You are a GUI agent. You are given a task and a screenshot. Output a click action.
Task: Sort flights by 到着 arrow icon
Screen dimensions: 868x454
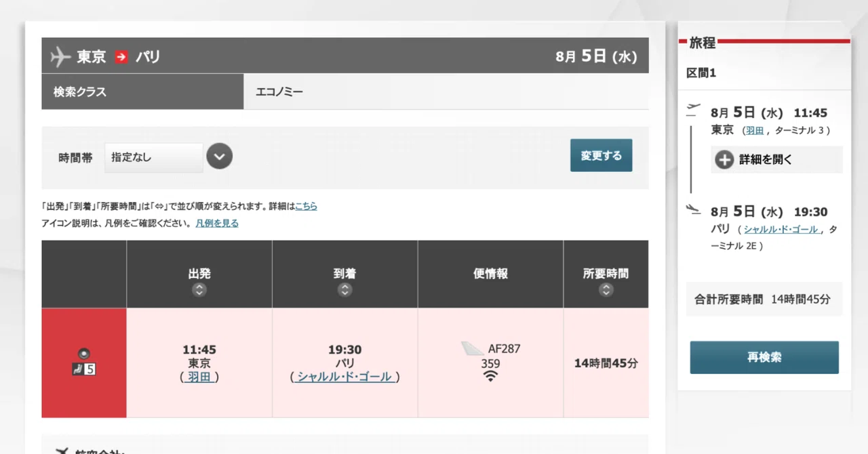tap(344, 290)
